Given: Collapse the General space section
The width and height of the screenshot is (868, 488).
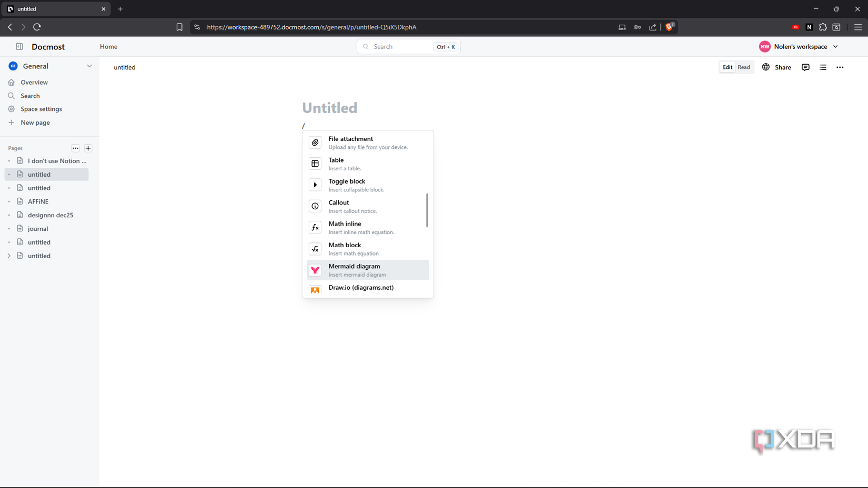Looking at the screenshot, I should click(x=89, y=66).
